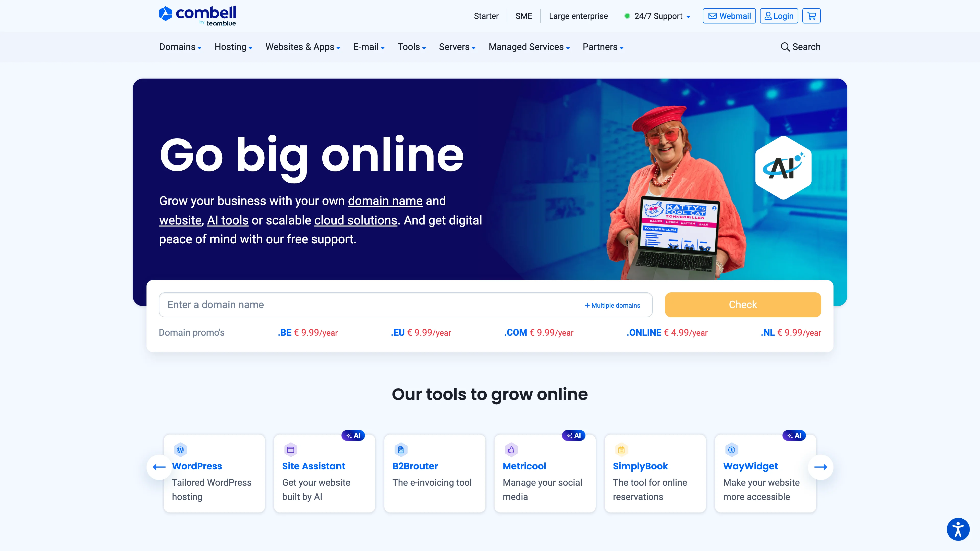980x551 pixels.
Task: Click the B2Brouter card icon
Action: (x=401, y=450)
